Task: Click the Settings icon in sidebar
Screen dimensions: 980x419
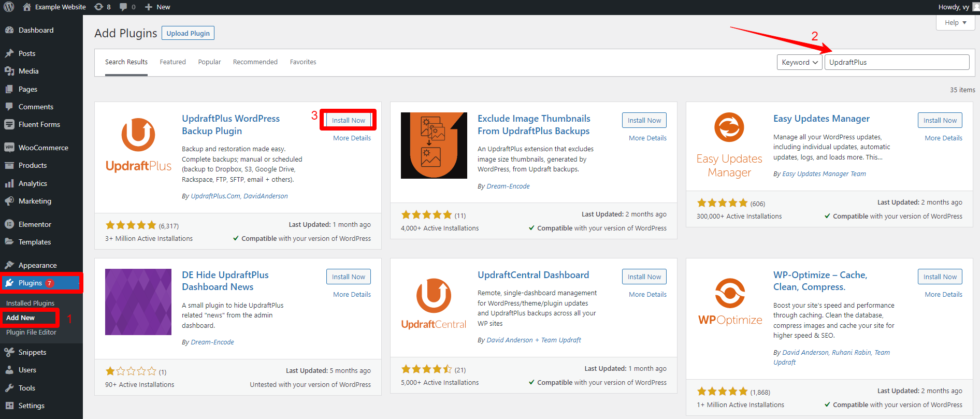Action: 9,406
